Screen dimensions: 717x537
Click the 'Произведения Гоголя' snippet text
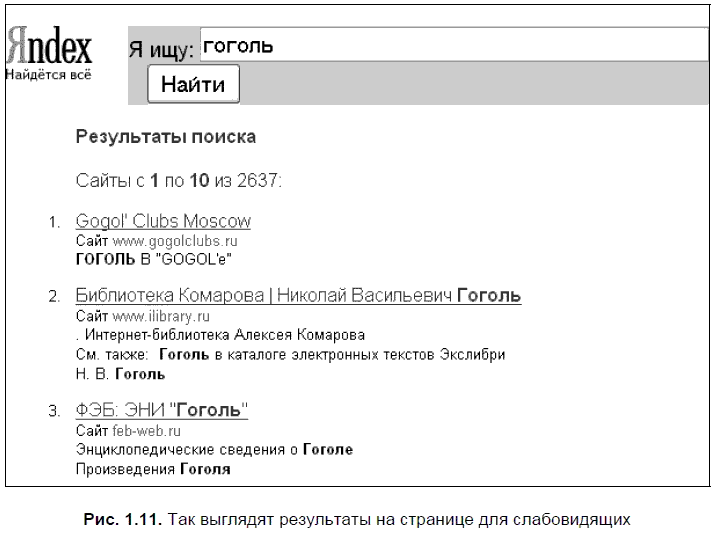pyautogui.click(x=153, y=469)
